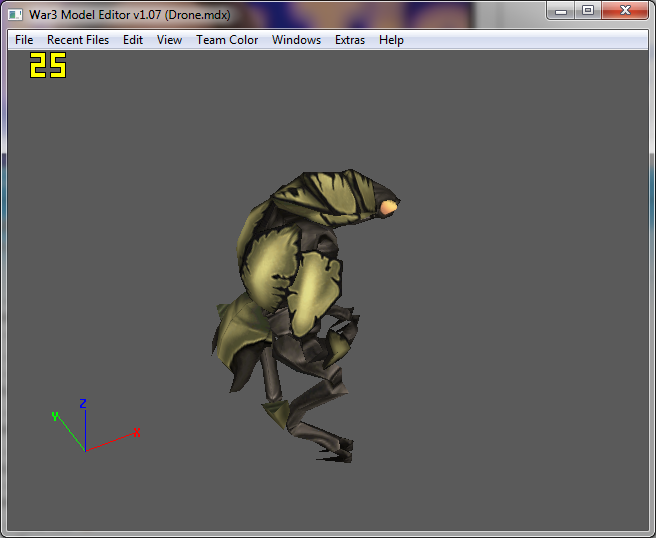Image resolution: width=656 pixels, height=538 pixels.
Task: Close the Drone.mdx editor window
Action: pyautogui.click(x=625, y=10)
